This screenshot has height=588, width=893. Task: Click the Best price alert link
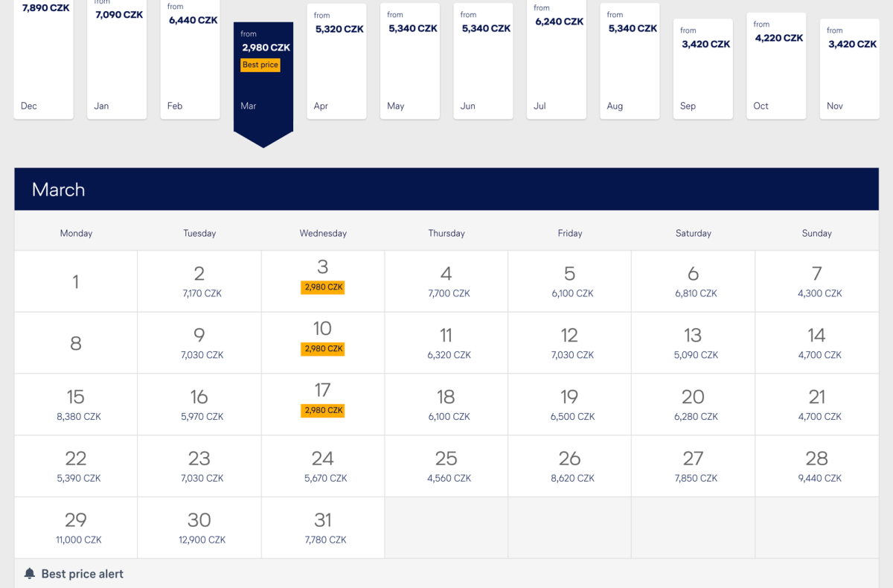[x=83, y=574]
